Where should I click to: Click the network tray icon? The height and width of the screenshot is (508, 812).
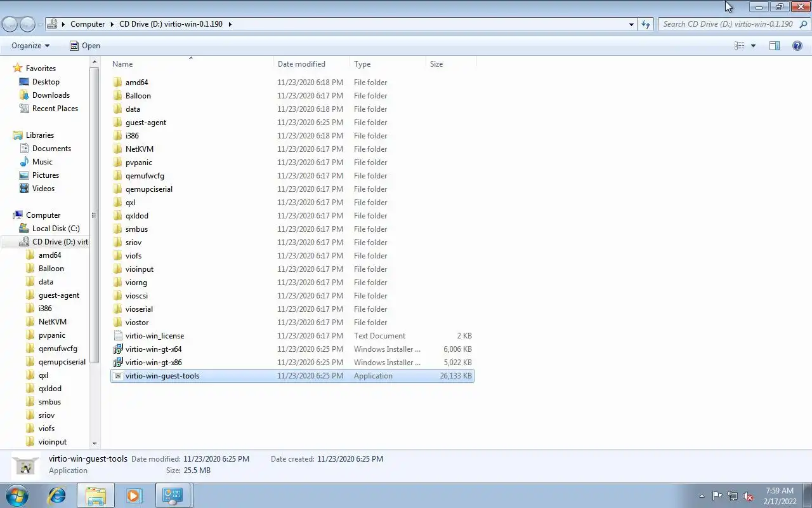pyautogui.click(x=733, y=496)
